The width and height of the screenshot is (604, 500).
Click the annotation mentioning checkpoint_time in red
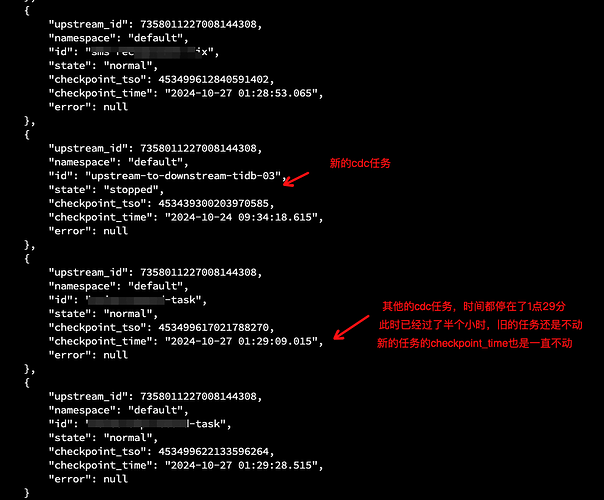(475, 343)
